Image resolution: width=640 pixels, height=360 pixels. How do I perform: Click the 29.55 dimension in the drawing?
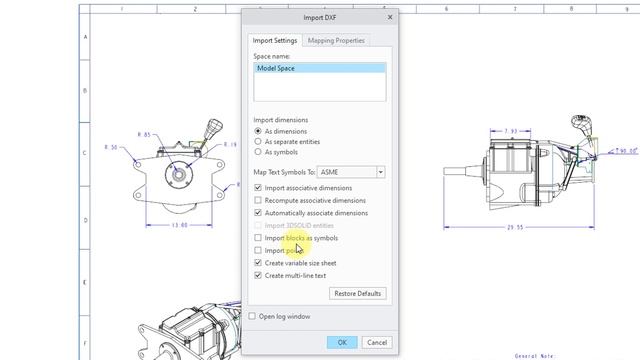(x=515, y=227)
